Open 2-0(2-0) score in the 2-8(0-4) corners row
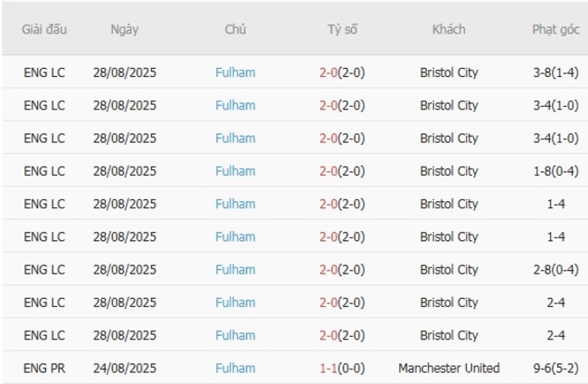This screenshot has width=588, height=384. coord(342,270)
